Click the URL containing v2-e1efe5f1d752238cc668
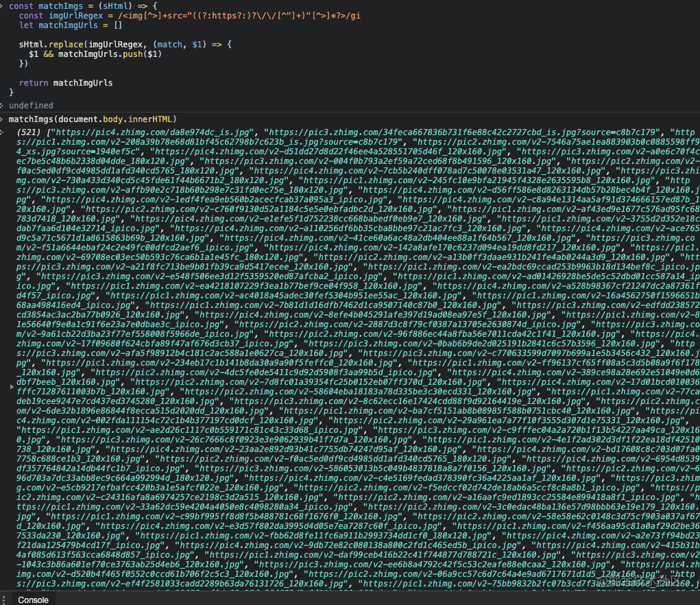 tap(309, 219)
